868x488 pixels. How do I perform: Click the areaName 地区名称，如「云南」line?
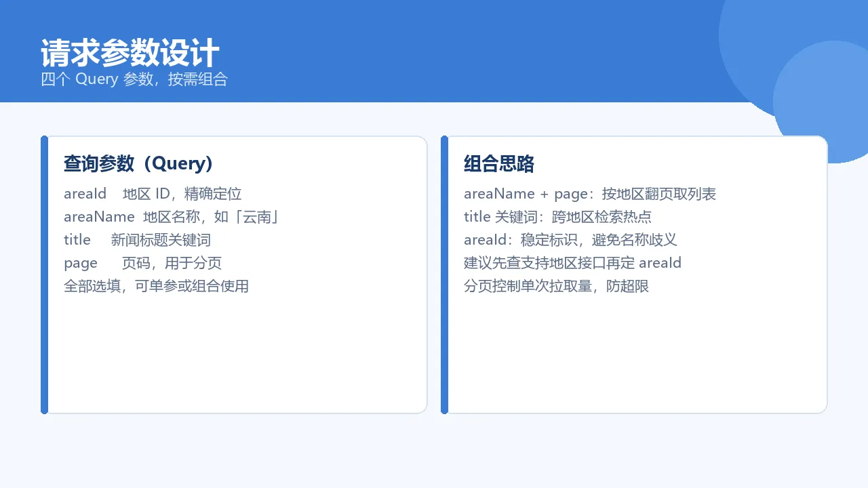coord(172,217)
